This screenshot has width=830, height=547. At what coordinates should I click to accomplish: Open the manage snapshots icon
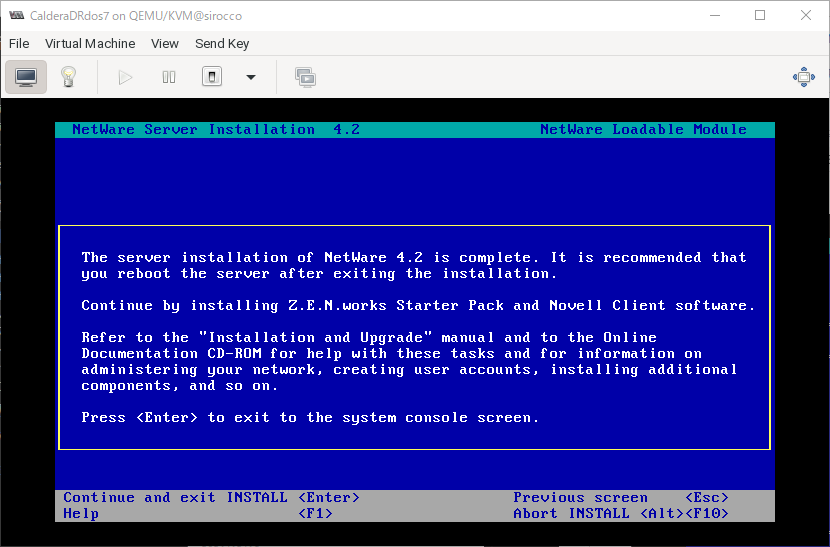(x=305, y=77)
